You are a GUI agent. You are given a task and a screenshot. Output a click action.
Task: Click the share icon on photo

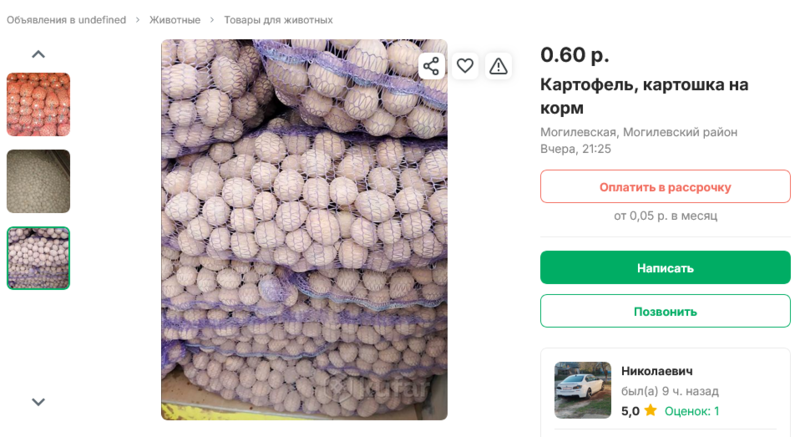coord(431,66)
